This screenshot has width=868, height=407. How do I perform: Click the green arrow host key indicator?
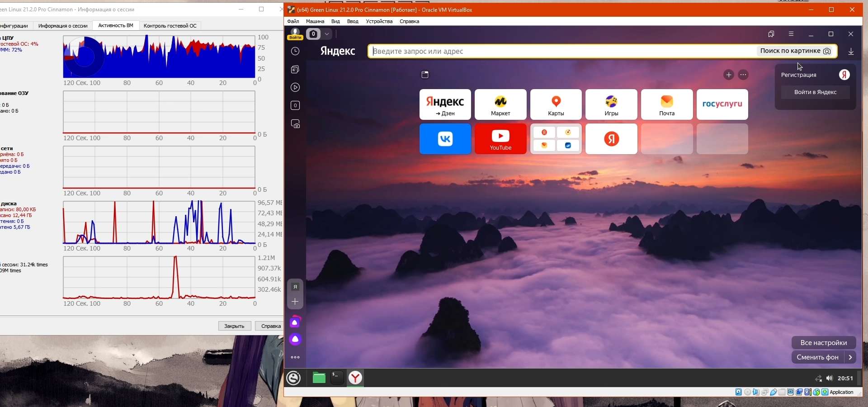[x=825, y=392]
